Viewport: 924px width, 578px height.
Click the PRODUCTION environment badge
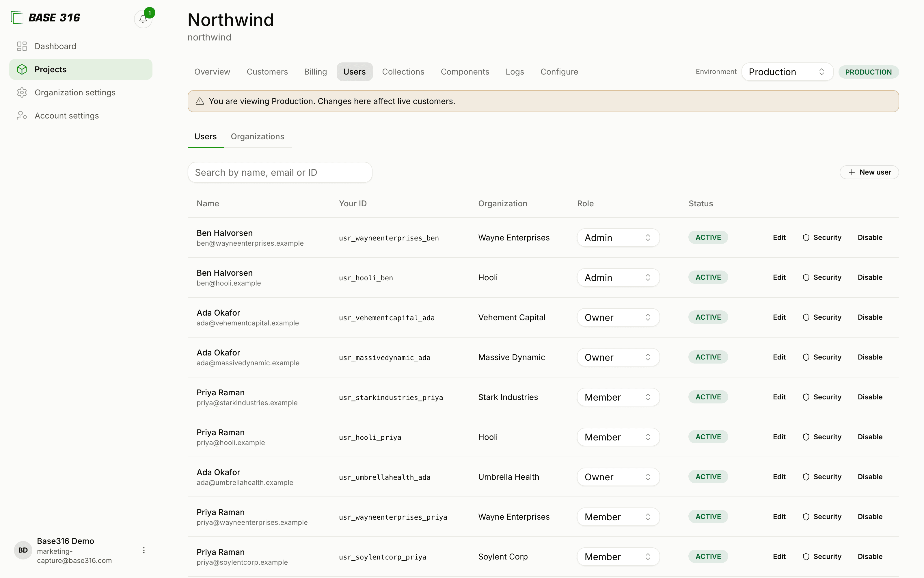tap(868, 72)
